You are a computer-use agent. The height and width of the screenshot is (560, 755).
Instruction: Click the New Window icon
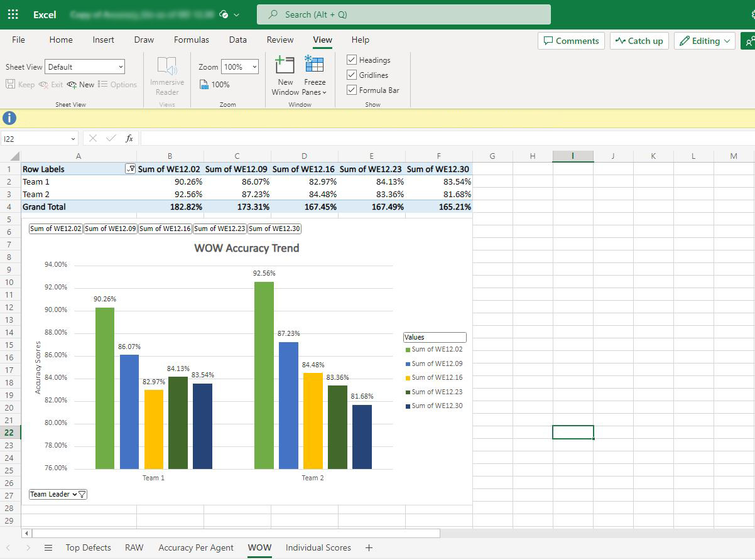click(x=285, y=65)
